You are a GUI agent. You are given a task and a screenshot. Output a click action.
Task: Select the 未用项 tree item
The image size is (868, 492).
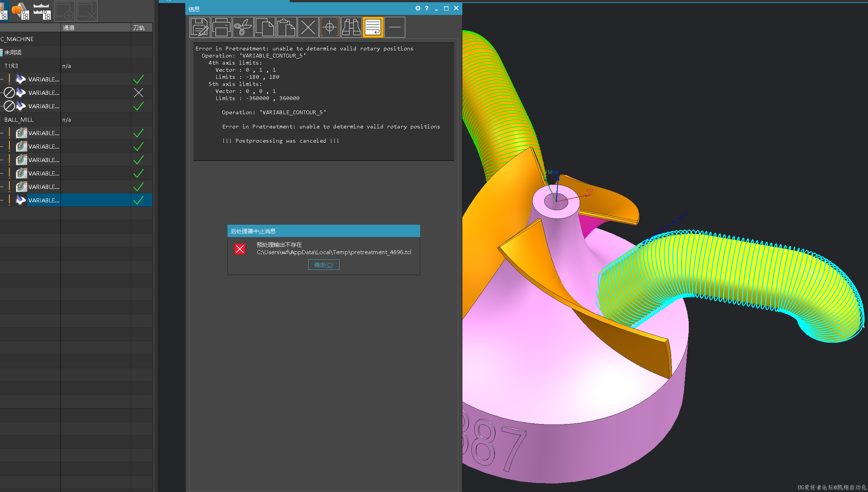point(13,53)
